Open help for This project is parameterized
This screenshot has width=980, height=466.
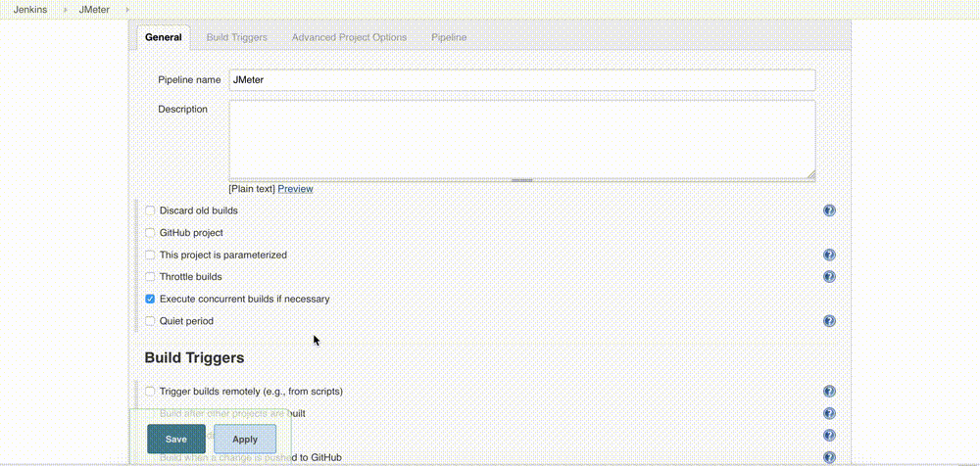[829, 255]
